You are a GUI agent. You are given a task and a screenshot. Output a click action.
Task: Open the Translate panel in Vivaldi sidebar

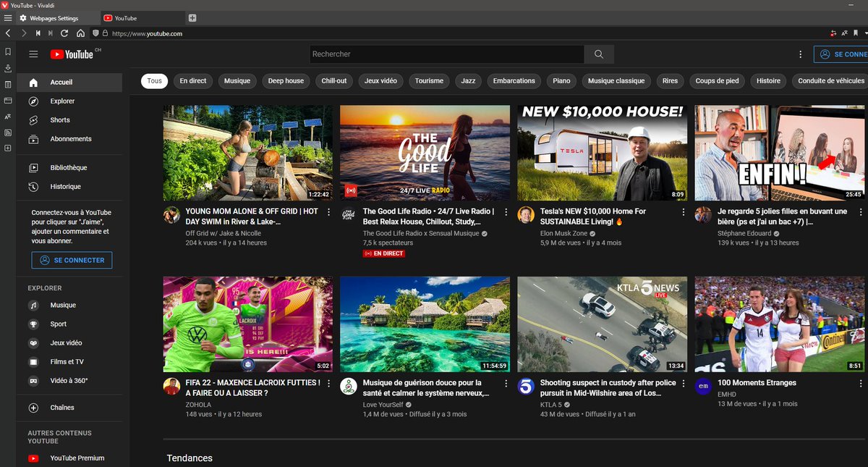[8, 116]
